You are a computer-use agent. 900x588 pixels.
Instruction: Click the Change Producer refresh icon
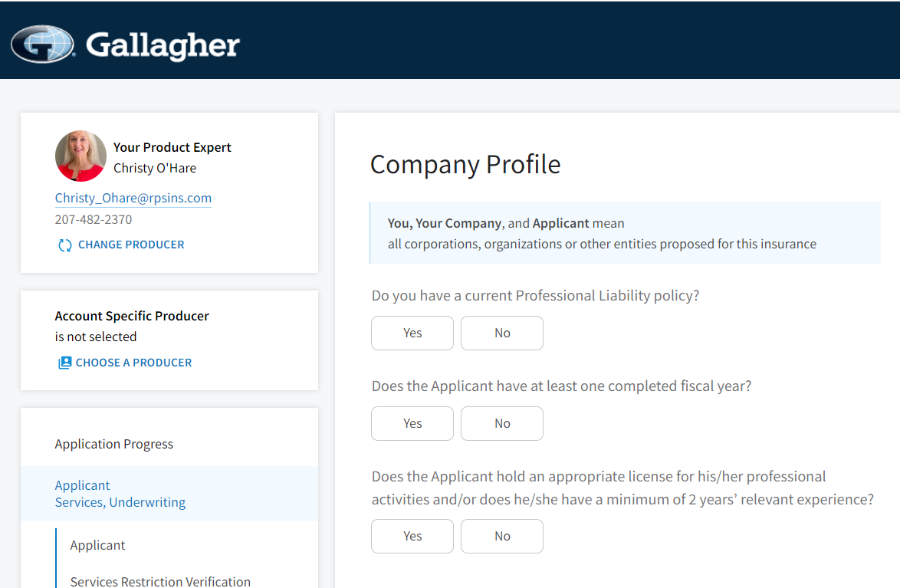(x=65, y=245)
